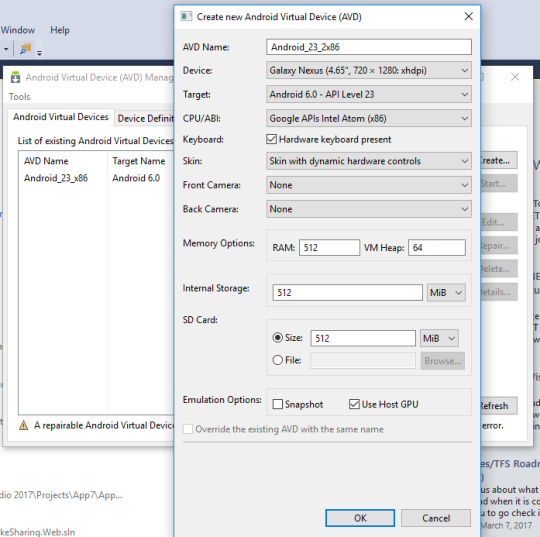Screen dimensions: 540x537
Task: Click into the AVD Name field
Action: coord(368,47)
